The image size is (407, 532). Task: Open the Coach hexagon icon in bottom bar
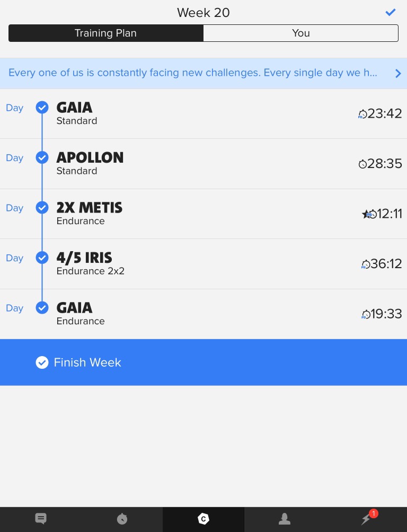tap(203, 519)
